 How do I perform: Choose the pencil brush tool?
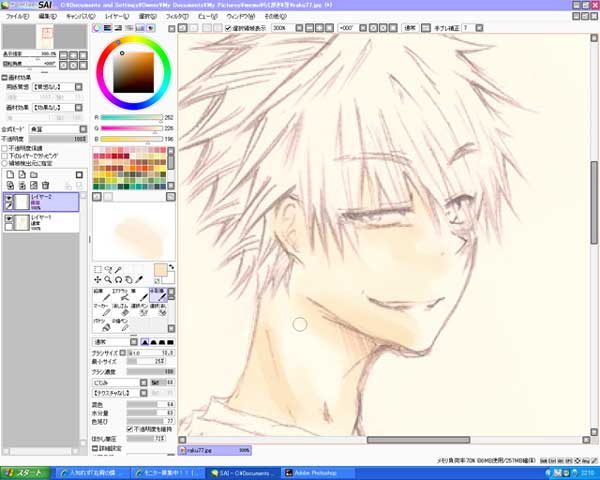[x=102, y=295]
